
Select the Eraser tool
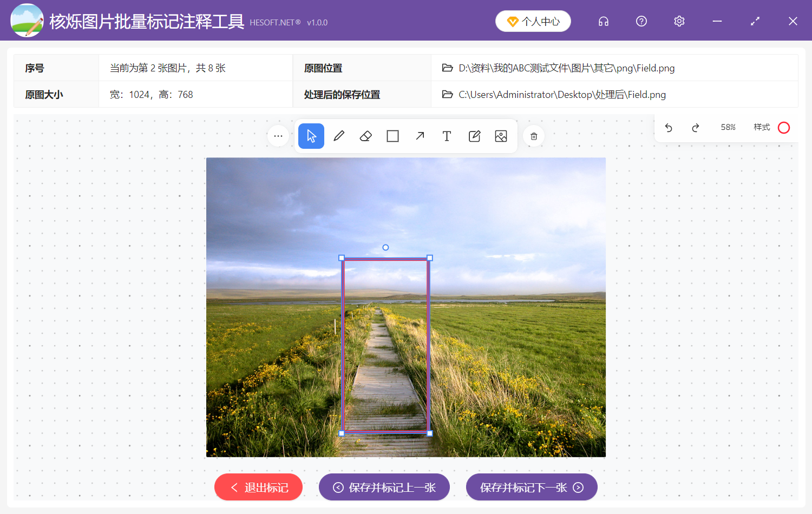pos(365,136)
